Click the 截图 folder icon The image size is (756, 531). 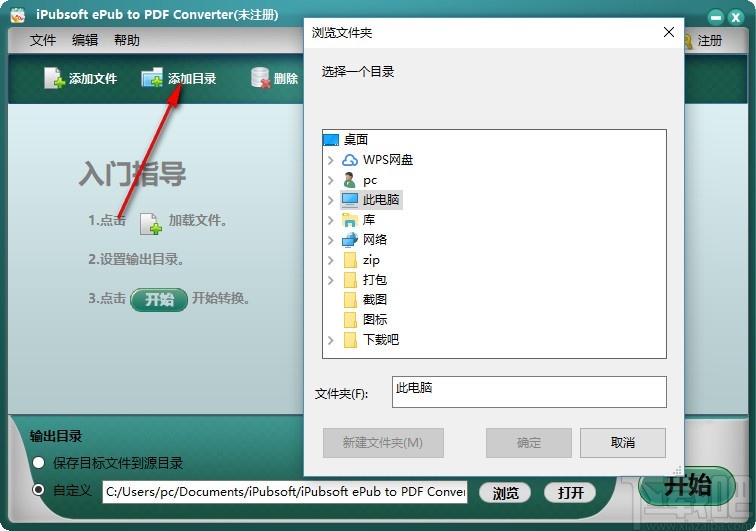click(x=350, y=300)
